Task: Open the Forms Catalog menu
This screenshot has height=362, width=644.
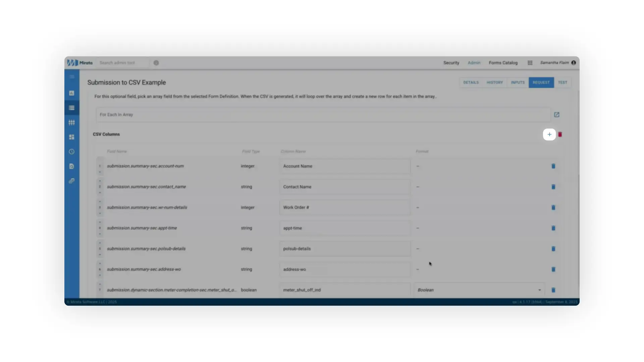Action: [x=503, y=63]
